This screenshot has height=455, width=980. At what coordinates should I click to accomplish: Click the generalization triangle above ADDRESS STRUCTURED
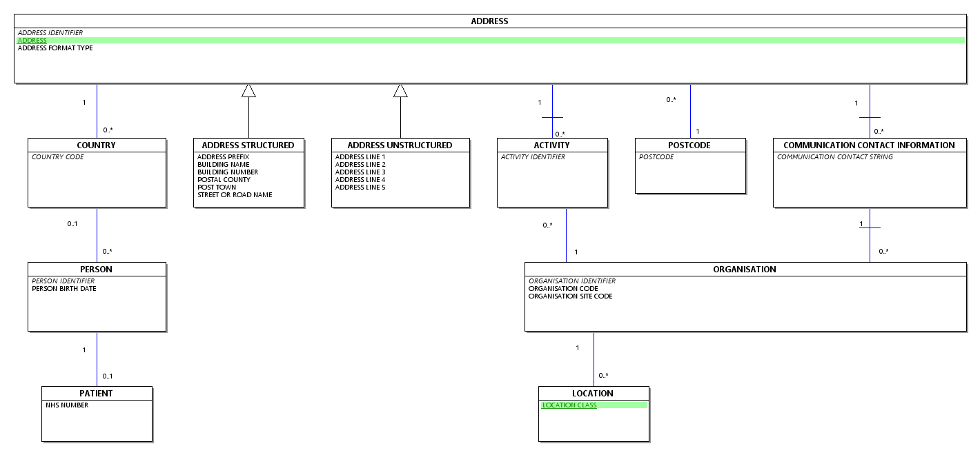[248, 90]
